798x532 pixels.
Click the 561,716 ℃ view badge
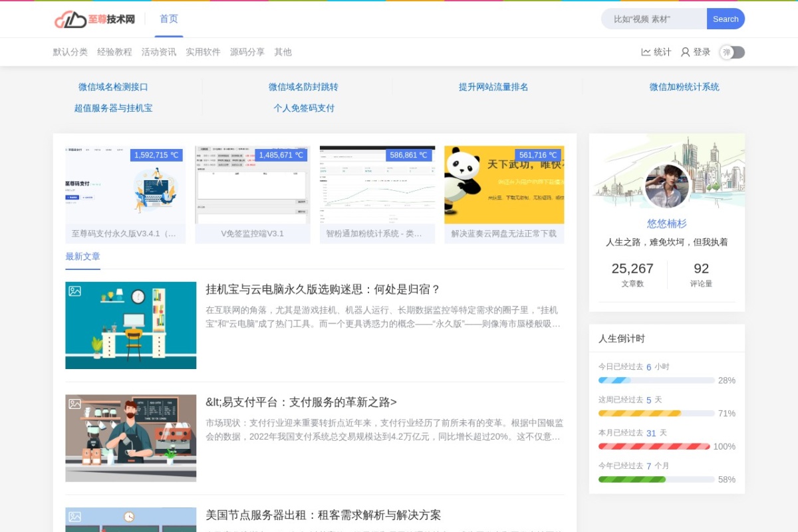(538, 155)
